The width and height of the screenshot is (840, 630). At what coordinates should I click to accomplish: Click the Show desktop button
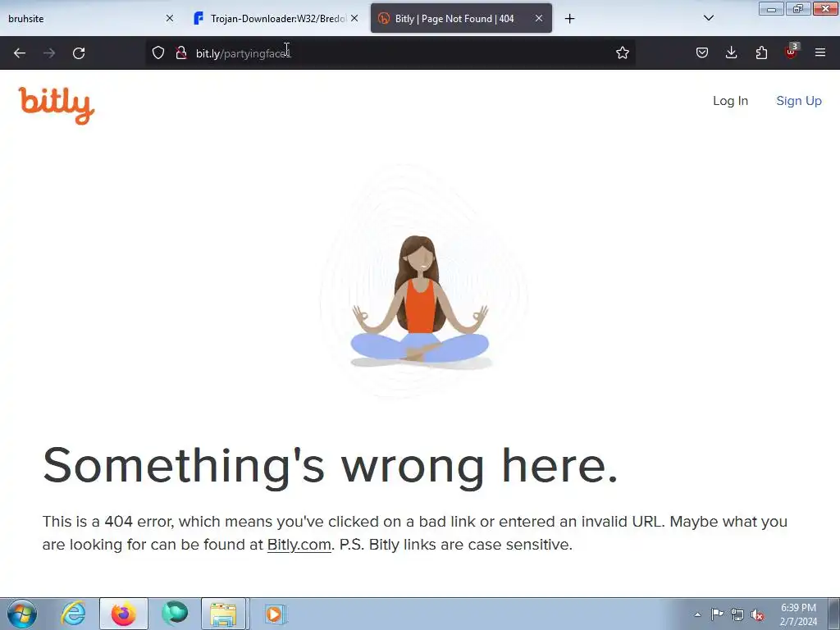pyautogui.click(x=834, y=614)
